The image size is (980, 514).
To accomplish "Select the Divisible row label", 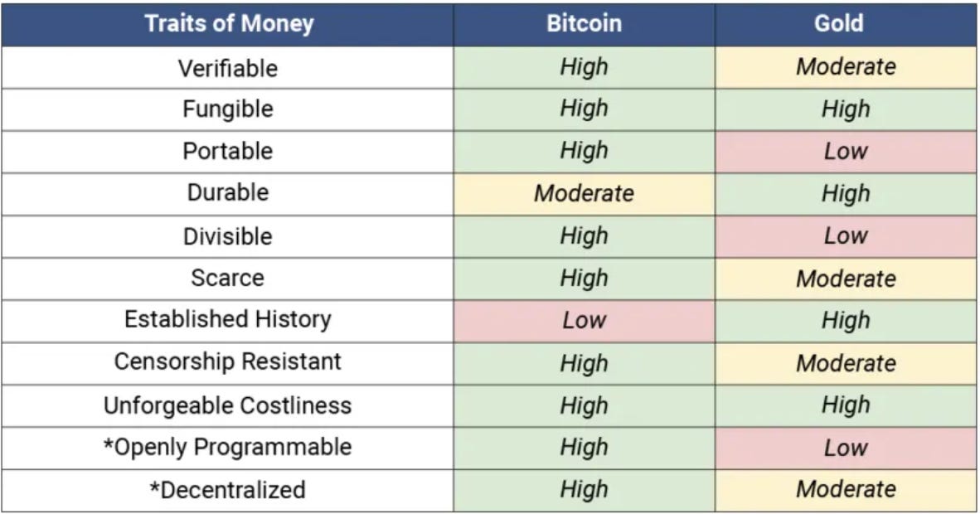I will [x=227, y=236].
